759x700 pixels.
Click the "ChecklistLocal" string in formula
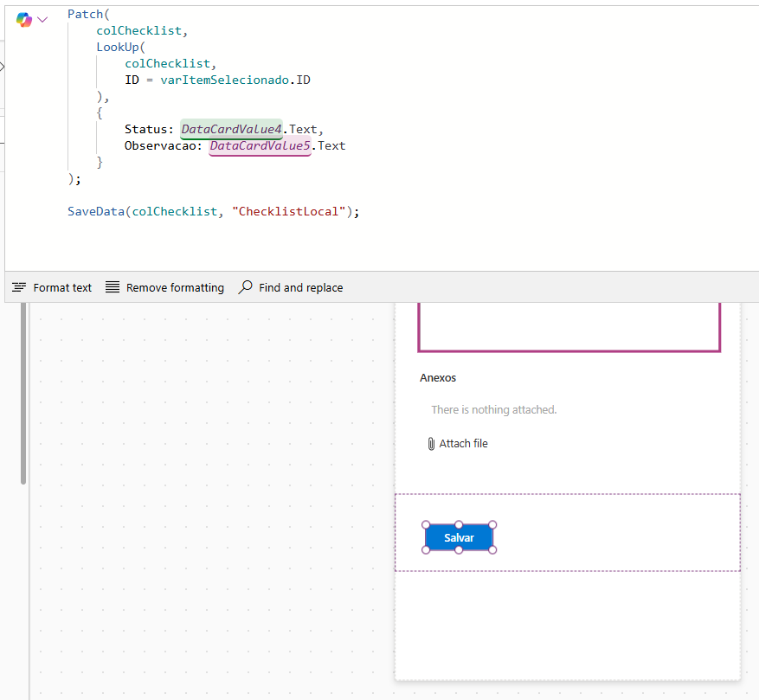pyautogui.click(x=289, y=211)
